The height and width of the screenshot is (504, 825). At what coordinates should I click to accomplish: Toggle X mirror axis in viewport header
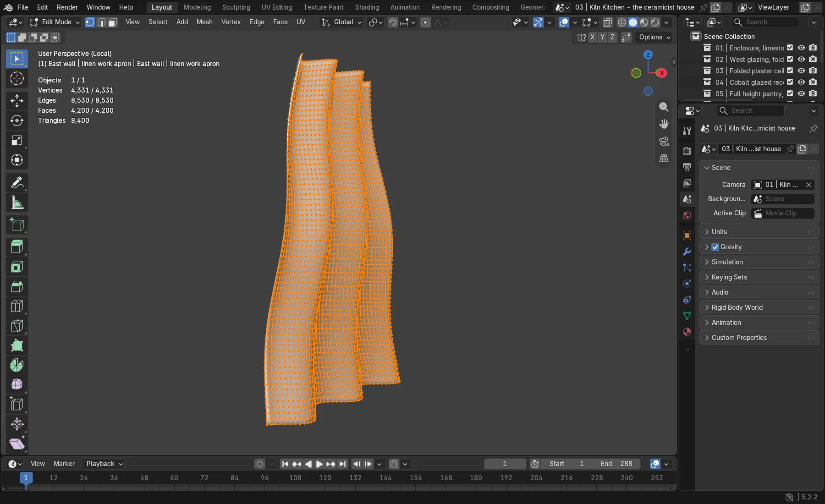(592, 37)
